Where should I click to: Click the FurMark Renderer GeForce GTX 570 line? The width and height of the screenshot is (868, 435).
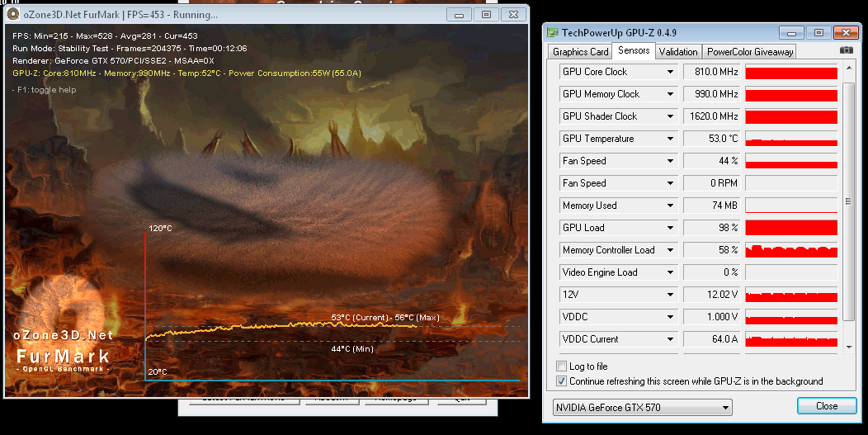(113, 60)
